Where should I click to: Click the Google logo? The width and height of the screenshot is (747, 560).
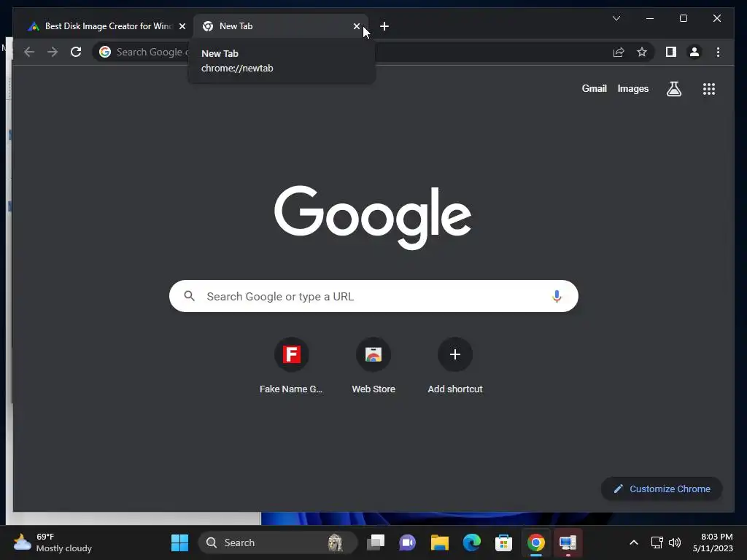click(373, 217)
